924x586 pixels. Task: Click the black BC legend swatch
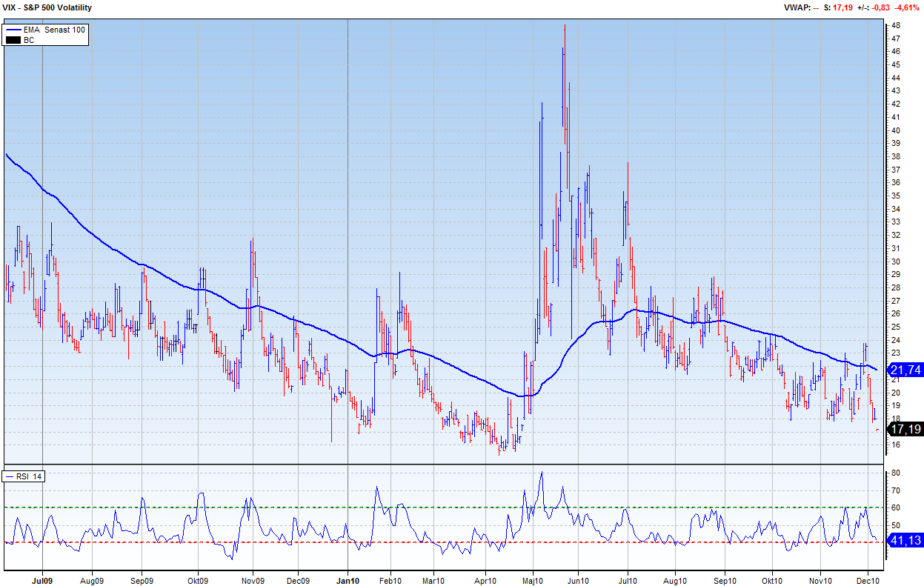13,40
